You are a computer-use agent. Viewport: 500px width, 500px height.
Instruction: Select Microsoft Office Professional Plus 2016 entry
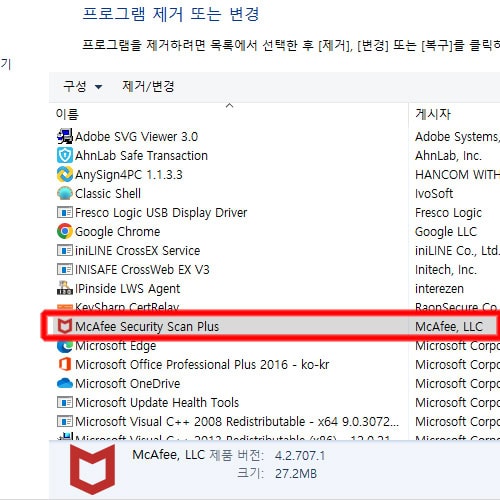point(202,365)
